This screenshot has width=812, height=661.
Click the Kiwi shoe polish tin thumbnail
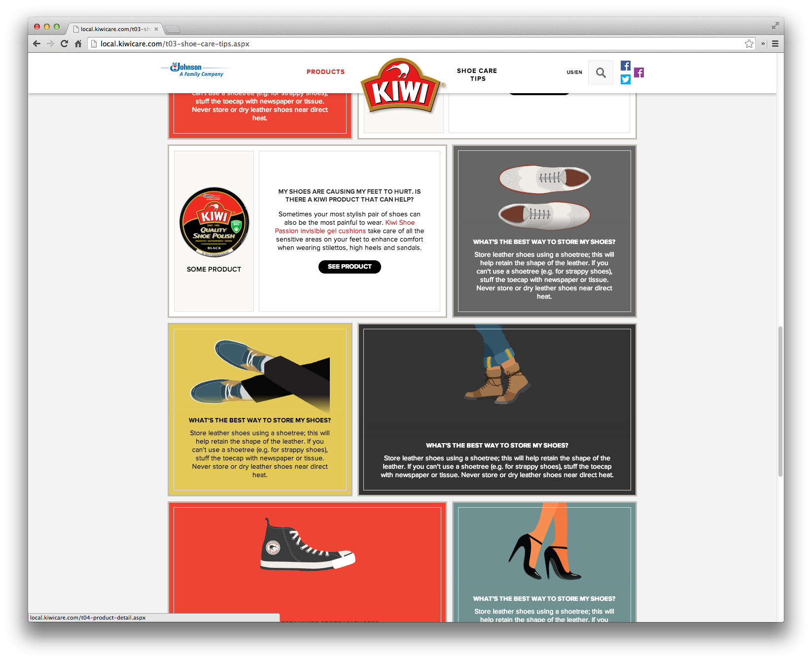(x=214, y=222)
